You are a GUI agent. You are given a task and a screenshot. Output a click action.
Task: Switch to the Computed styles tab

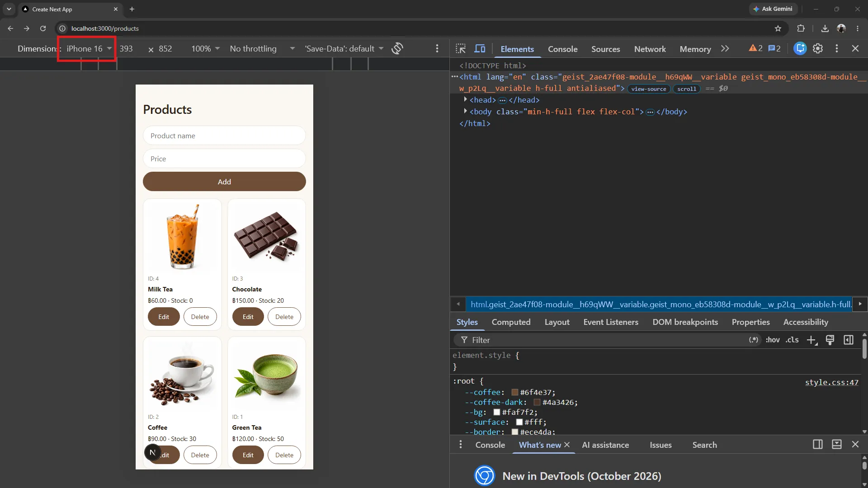511,322
